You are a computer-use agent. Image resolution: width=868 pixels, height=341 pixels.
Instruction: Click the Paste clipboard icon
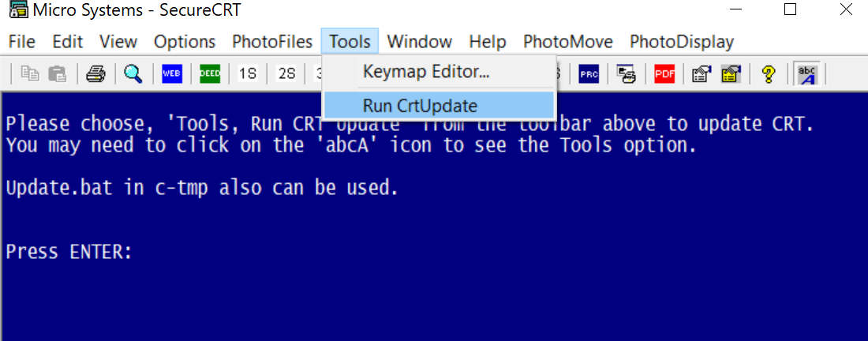pyautogui.click(x=57, y=73)
